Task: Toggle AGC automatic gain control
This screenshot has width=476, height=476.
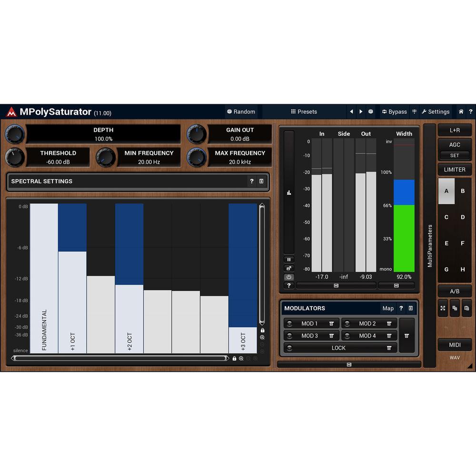Action: pos(454,145)
